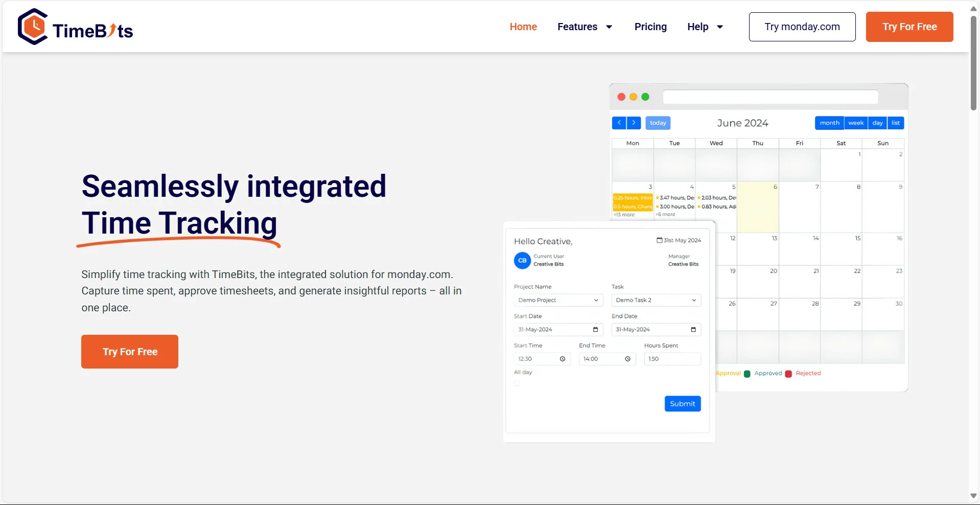Click the End Time field showing 14:00
Image resolution: width=980 pixels, height=505 pixels.
point(608,359)
